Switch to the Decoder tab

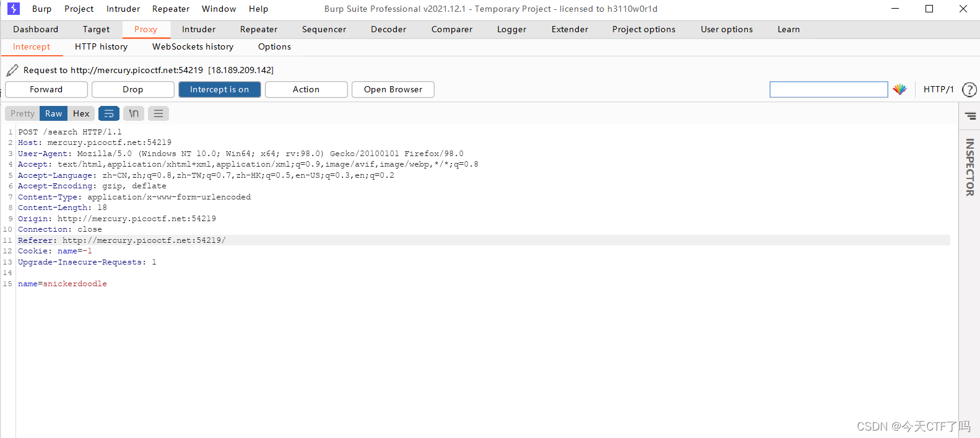coord(389,29)
